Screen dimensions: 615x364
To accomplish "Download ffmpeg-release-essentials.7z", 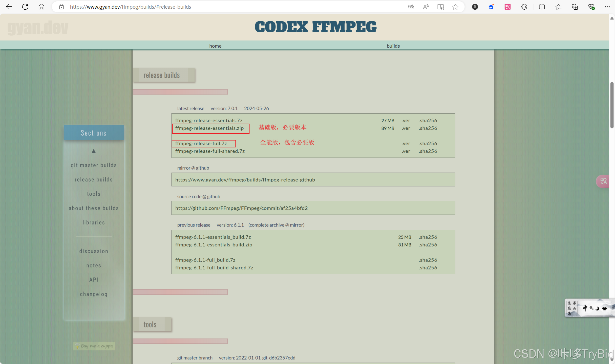I will 209,121.
